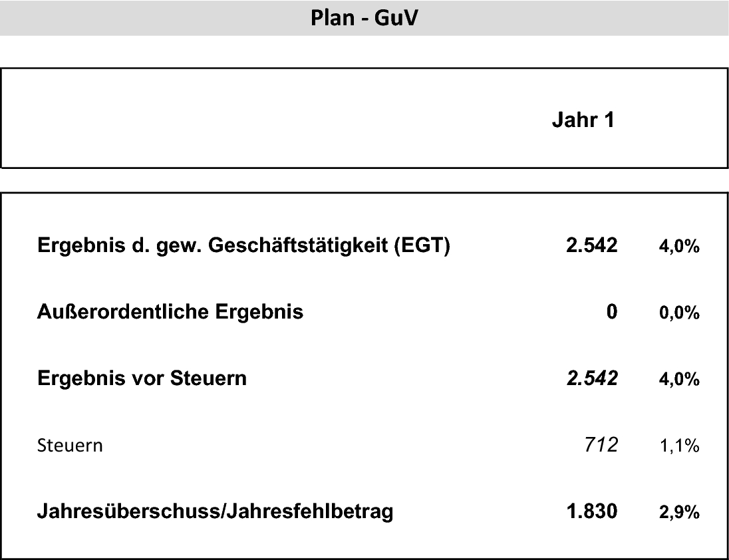Viewport: 729px width, 560px height.
Task: Select the Außerordentliche Ergebnis row label
Action: [170, 311]
